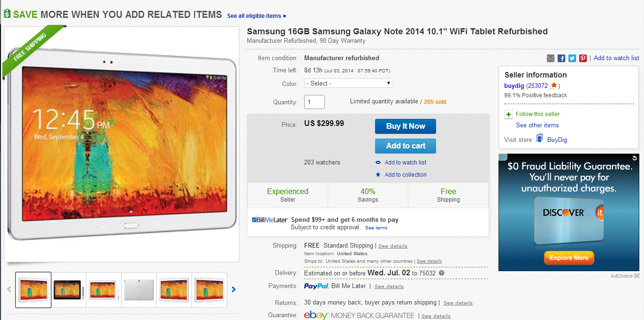
Task: Share the listing via email icon
Action: [x=551, y=58]
